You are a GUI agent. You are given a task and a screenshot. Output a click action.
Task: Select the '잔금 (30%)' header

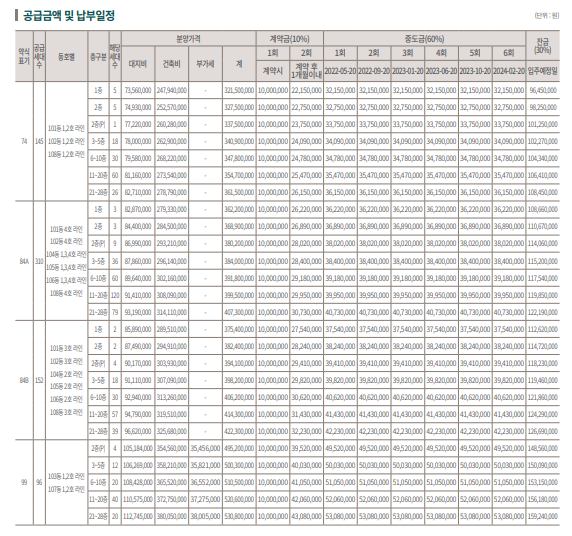[542, 46]
